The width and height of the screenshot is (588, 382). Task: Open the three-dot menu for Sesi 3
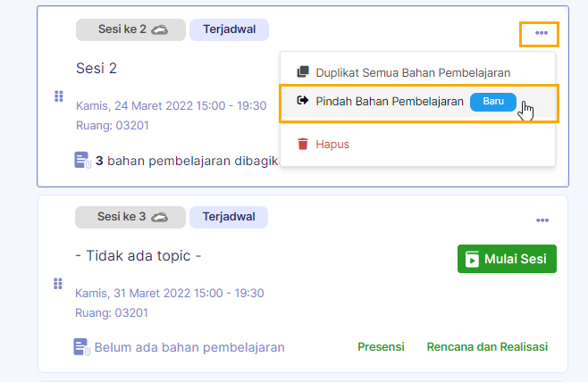tap(542, 220)
